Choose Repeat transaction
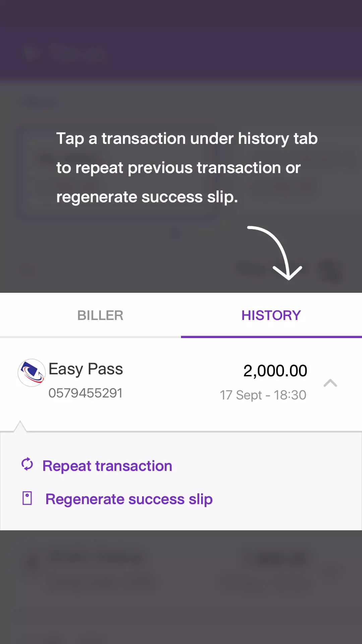Image resolution: width=362 pixels, height=644 pixels. 107,466
